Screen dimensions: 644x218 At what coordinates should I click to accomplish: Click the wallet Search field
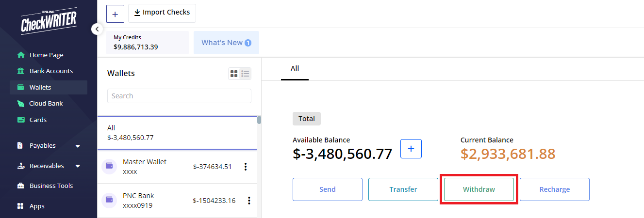pyautogui.click(x=179, y=96)
